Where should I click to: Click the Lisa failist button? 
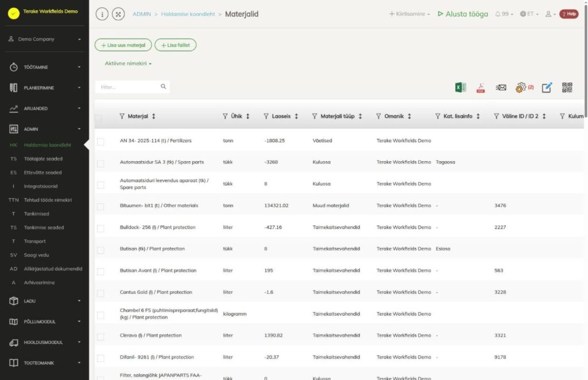click(176, 45)
